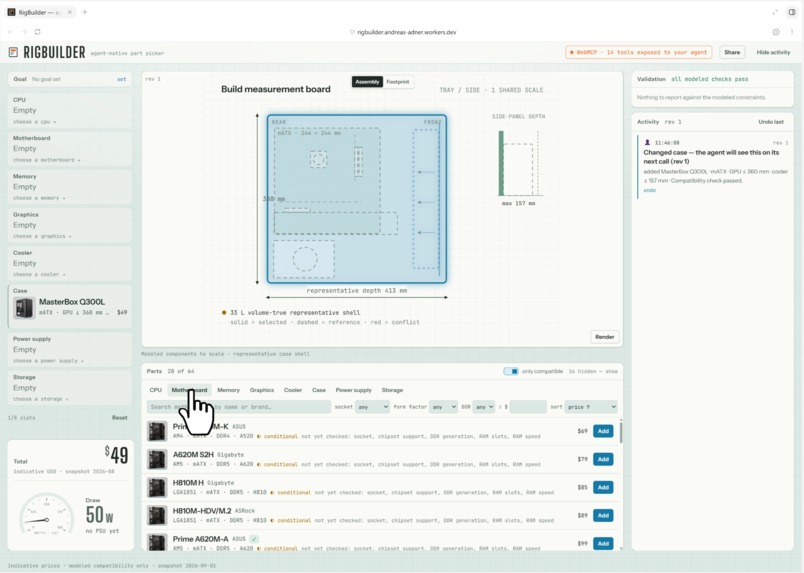
Task: Open the Cooler parts tab
Action: pyautogui.click(x=293, y=390)
